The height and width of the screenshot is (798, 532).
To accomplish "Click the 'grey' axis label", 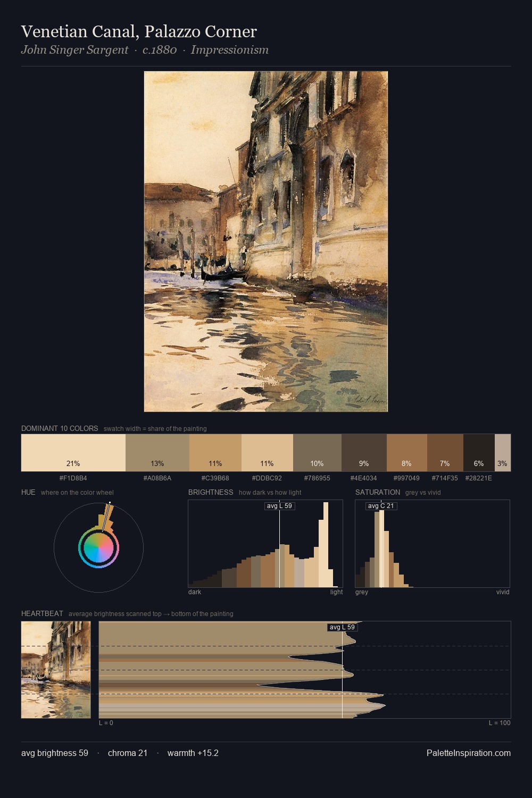I will (x=362, y=592).
